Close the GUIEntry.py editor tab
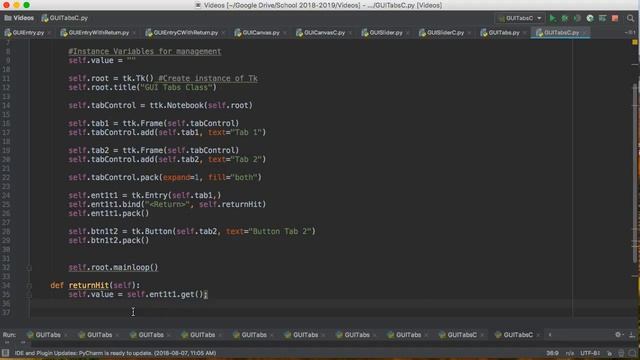The image size is (640, 360). [x=49, y=33]
